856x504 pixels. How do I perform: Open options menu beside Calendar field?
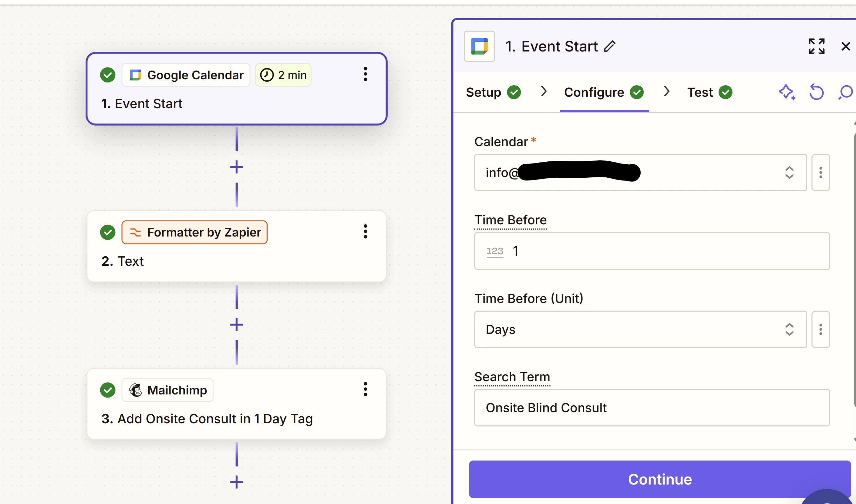click(x=821, y=173)
